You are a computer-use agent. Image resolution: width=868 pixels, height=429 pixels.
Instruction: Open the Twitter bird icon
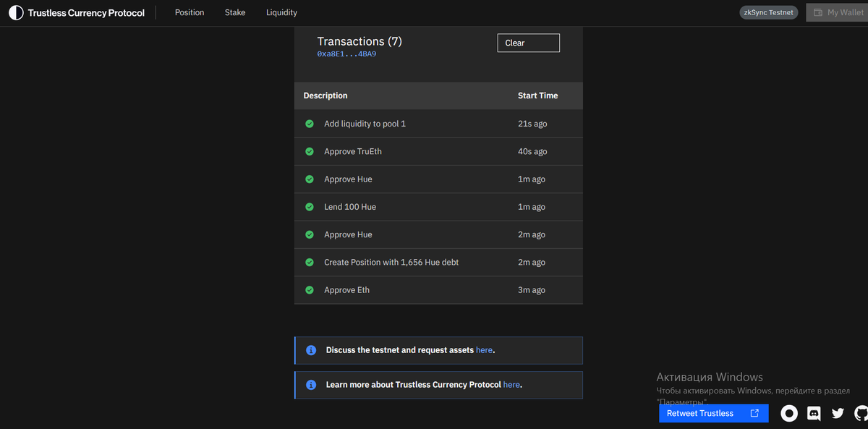click(837, 413)
